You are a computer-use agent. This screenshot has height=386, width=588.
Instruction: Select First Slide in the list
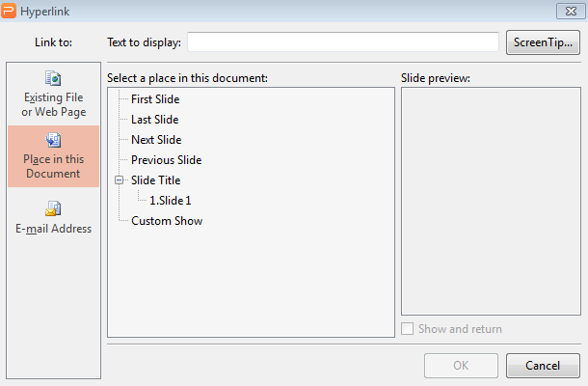pyautogui.click(x=155, y=99)
